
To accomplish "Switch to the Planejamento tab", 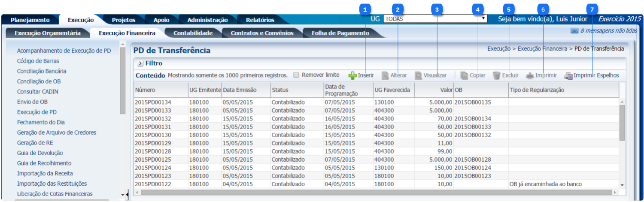I will [30, 20].
